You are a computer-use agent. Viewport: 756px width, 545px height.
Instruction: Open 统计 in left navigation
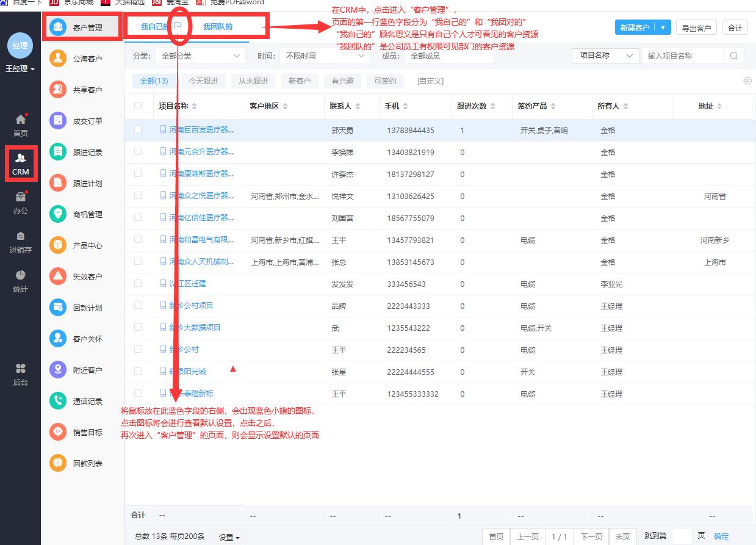tap(21, 281)
